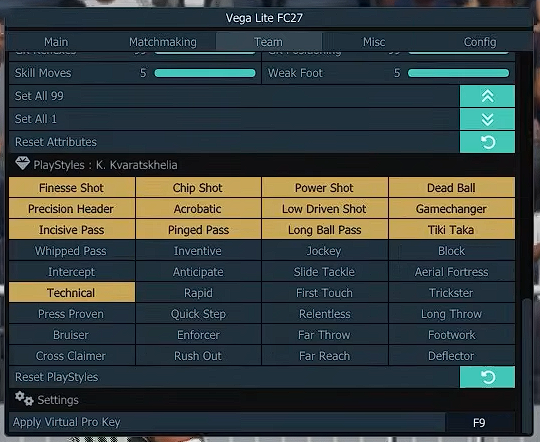This screenshot has height=442, width=540.
Task: Click the Vega Lite FC27 title
Action: pyautogui.click(x=264, y=18)
